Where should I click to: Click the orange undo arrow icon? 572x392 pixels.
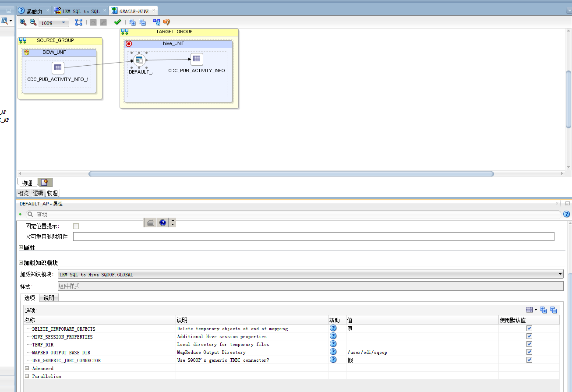[x=166, y=22]
